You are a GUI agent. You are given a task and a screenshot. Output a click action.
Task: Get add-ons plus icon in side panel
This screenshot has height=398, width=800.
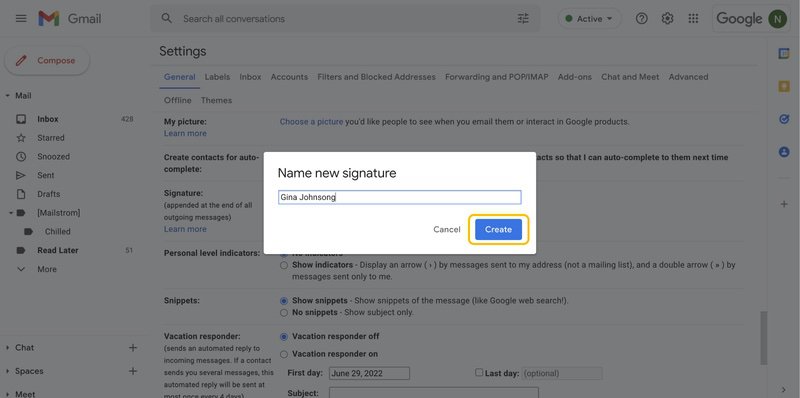pyautogui.click(x=784, y=204)
